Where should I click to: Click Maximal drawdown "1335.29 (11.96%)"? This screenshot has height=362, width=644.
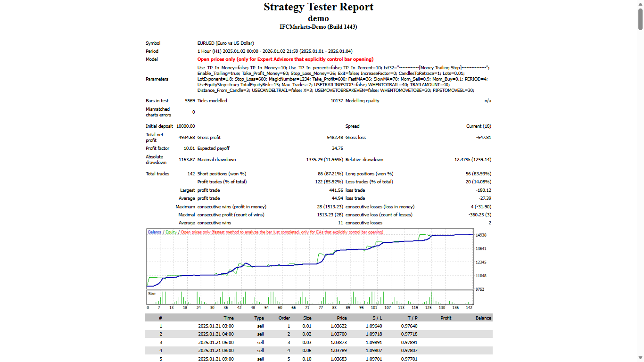tap(325, 160)
